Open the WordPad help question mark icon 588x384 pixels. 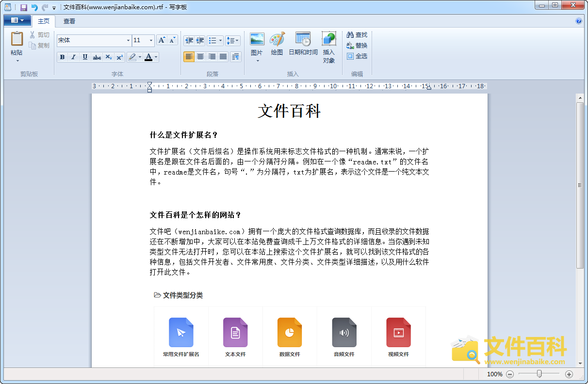(578, 21)
